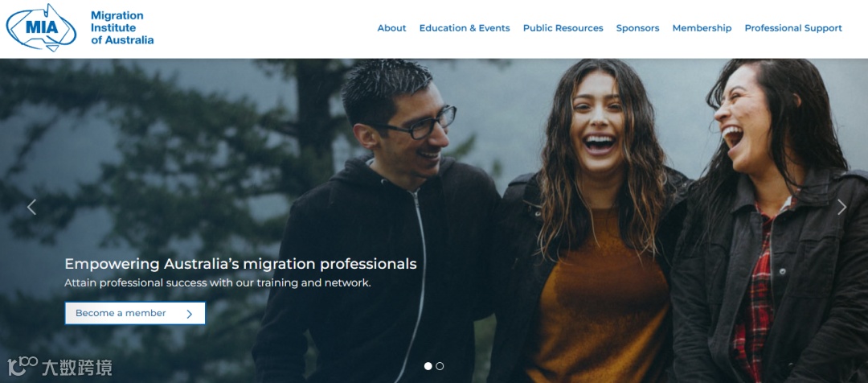The width and height of the screenshot is (868, 383).
Task: Expand the Public Resources navigation item
Action: pyautogui.click(x=563, y=28)
